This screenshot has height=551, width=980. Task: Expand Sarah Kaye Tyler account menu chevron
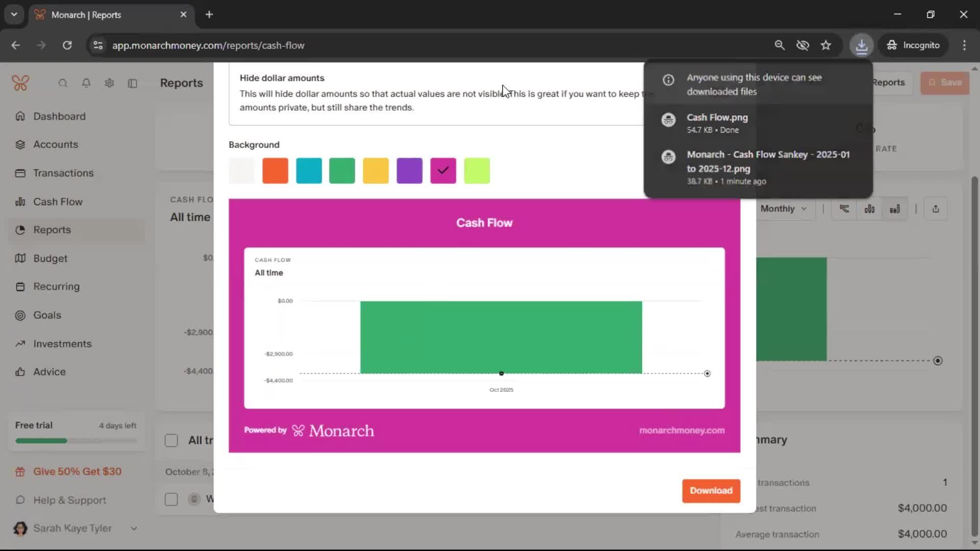[x=134, y=529]
